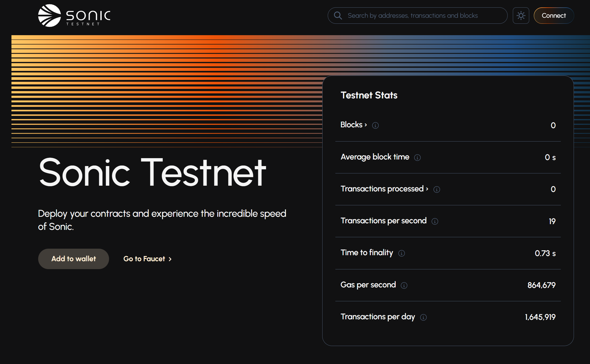Click the Transactions per day info icon

click(x=423, y=317)
